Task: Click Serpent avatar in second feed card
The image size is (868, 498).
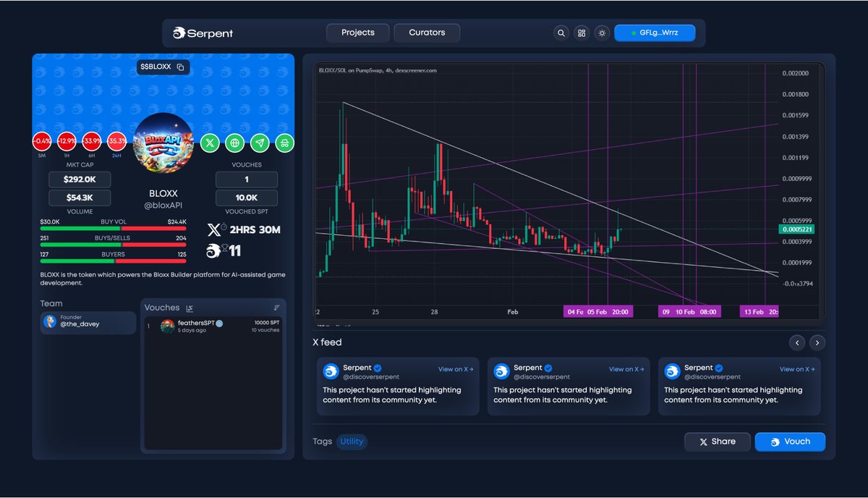Action: [502, 371]
